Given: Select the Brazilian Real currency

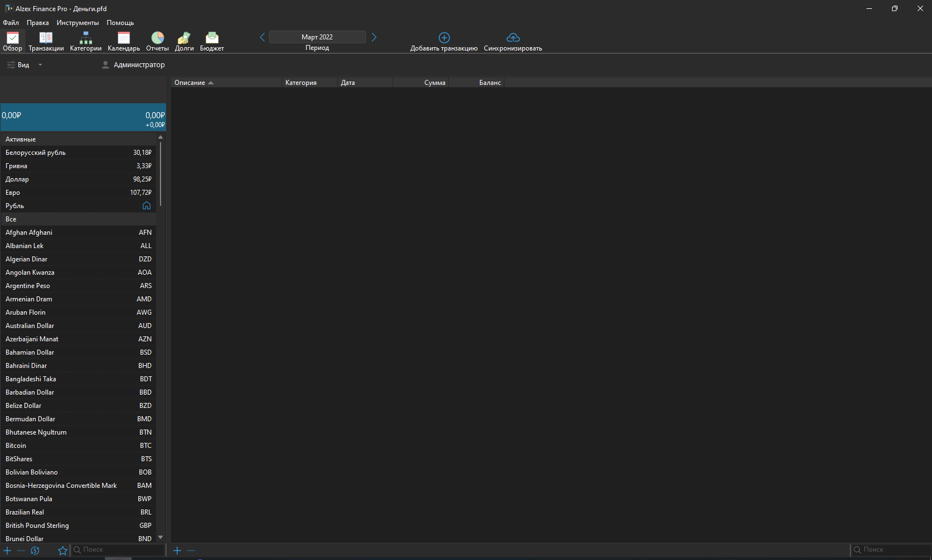Looking at the screenshot, I should [78, 512].
